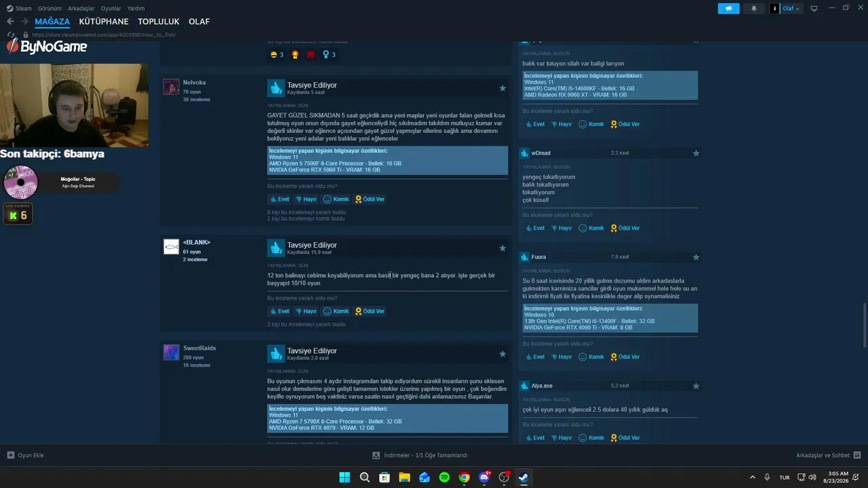Open Spotify from the taskbar
Viewport: 868px width, 488px height.
(x=444, y=477)
